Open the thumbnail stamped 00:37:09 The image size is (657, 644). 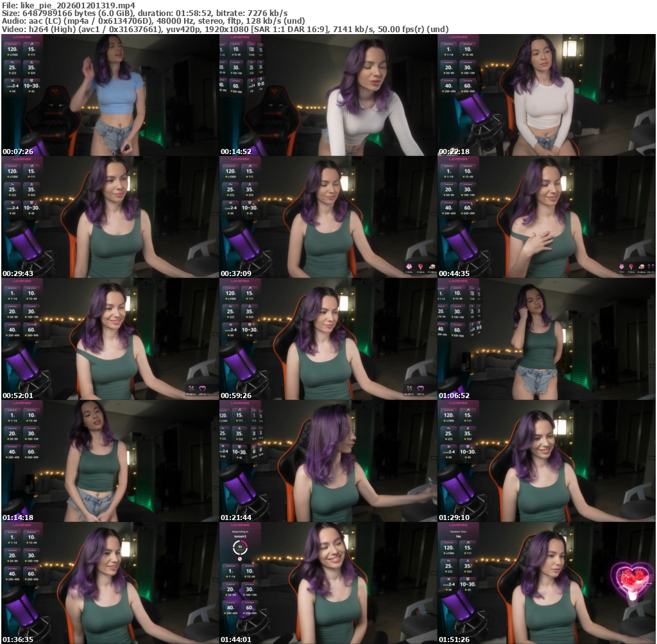(x=328, y=217)
